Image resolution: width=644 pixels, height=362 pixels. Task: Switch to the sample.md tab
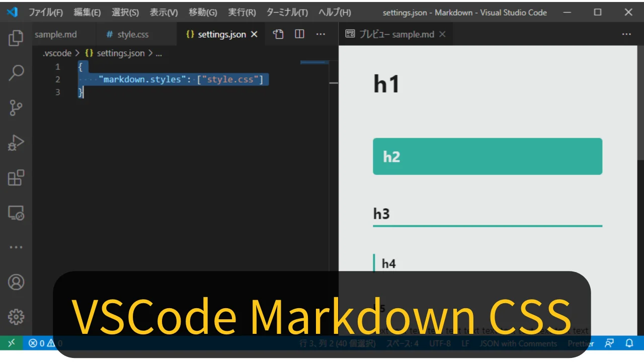point(55,35)
